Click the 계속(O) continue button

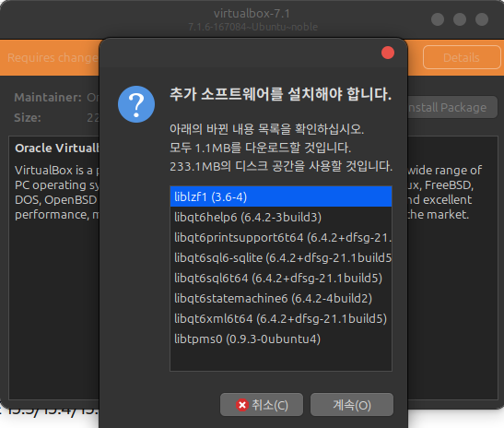click(x=352, y=405)
